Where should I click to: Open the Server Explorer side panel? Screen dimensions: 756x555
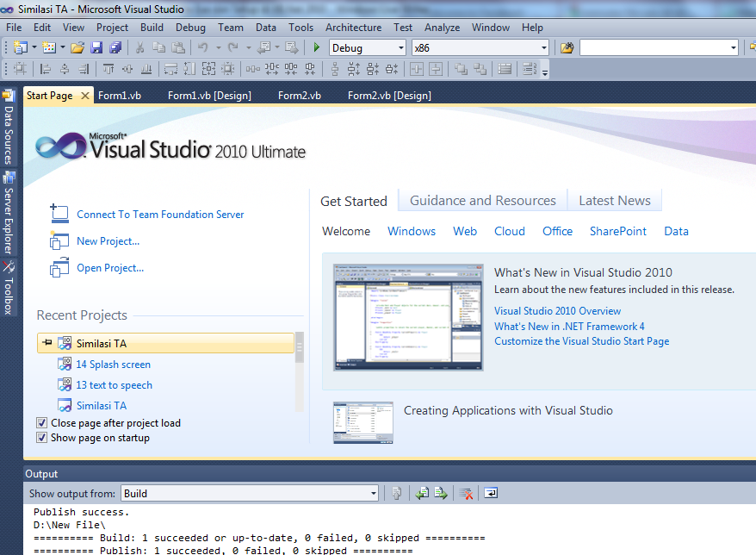(9, 213)
